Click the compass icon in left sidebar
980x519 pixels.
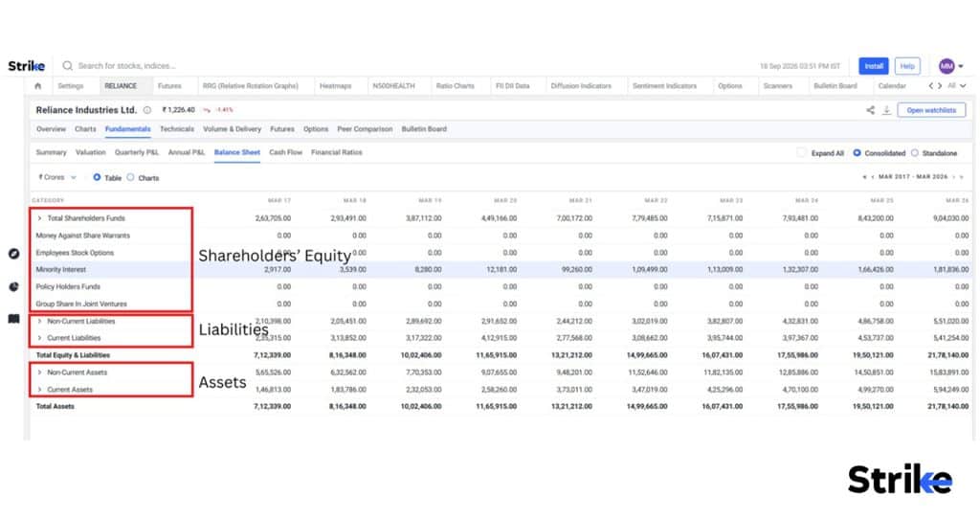point(13,253)
